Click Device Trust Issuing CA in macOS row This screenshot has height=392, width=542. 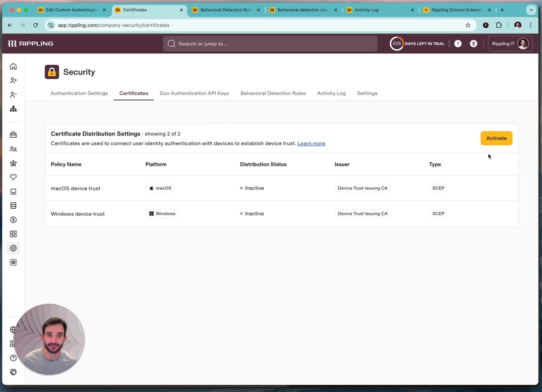tap(362, 188)
